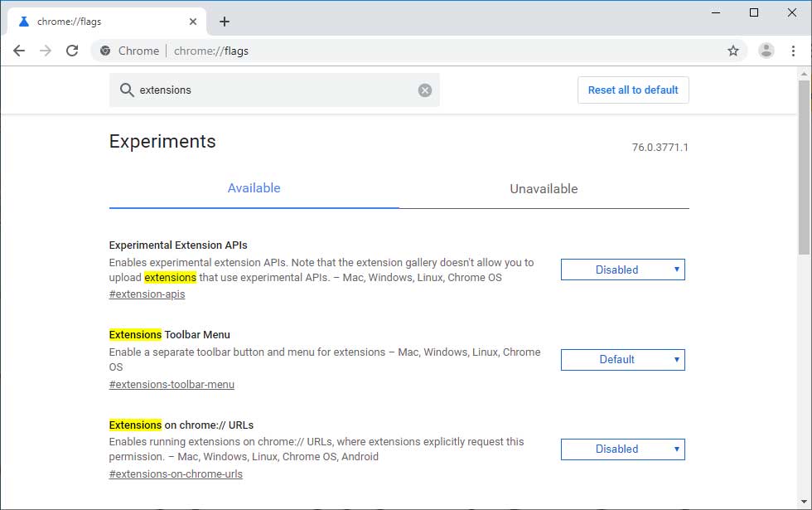Follow the #extension-apis anchor link
This screenshot has height=510, width=812.
point(147,294)
